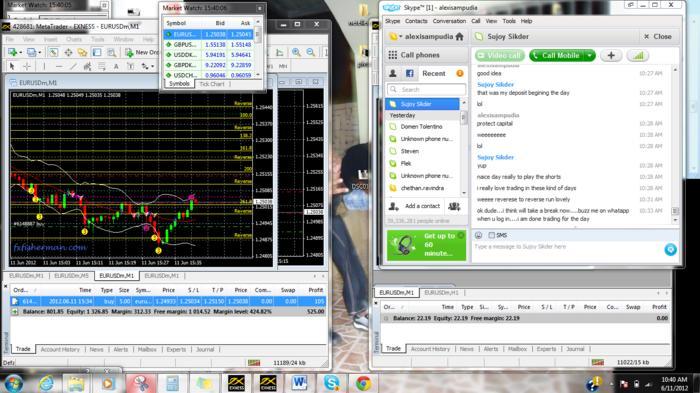Viewport: 700px width, 393px height.
Task: Select the GBPUS row in Market Watch
Action: [208, 45]
